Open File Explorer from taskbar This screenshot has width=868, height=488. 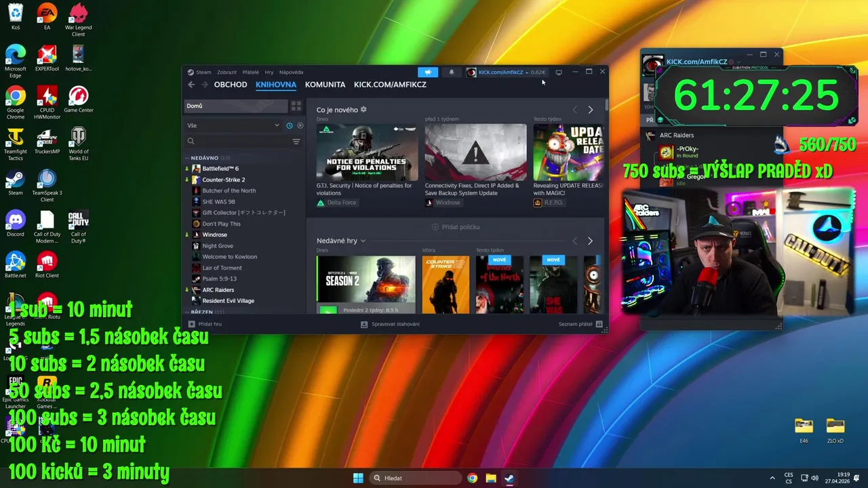point(490,478)
